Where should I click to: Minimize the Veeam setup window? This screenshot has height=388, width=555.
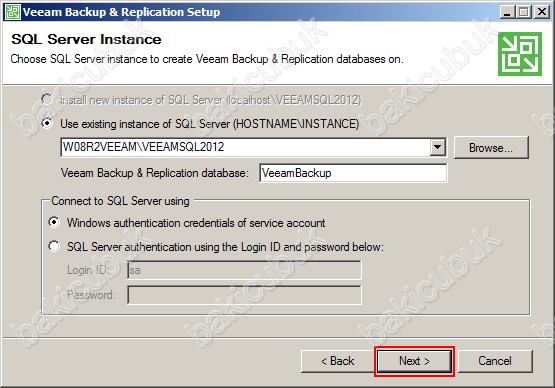click(507, 12)
